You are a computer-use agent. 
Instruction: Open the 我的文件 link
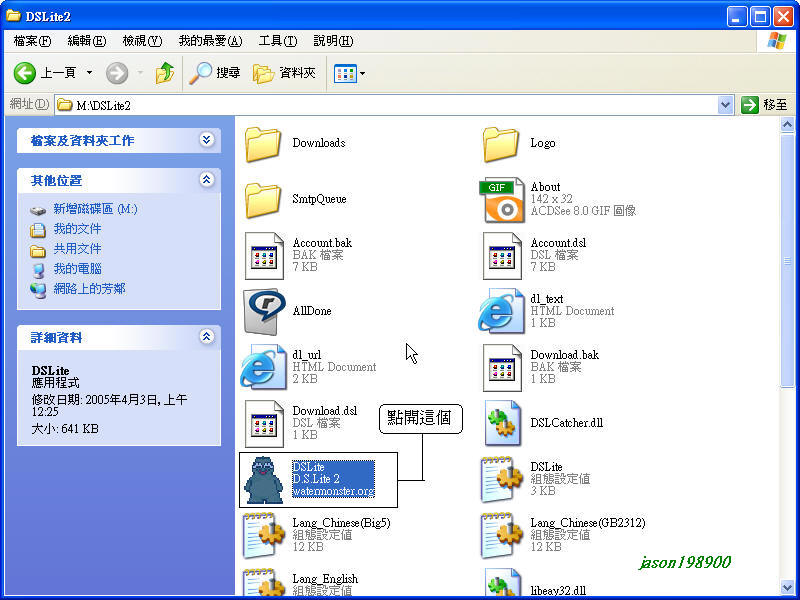point(77,229)
